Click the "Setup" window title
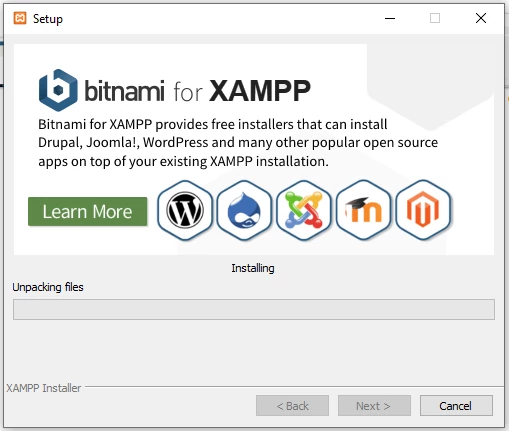Image resolution: width=509 pixels, height=431 pixels. tap(48, 19)
